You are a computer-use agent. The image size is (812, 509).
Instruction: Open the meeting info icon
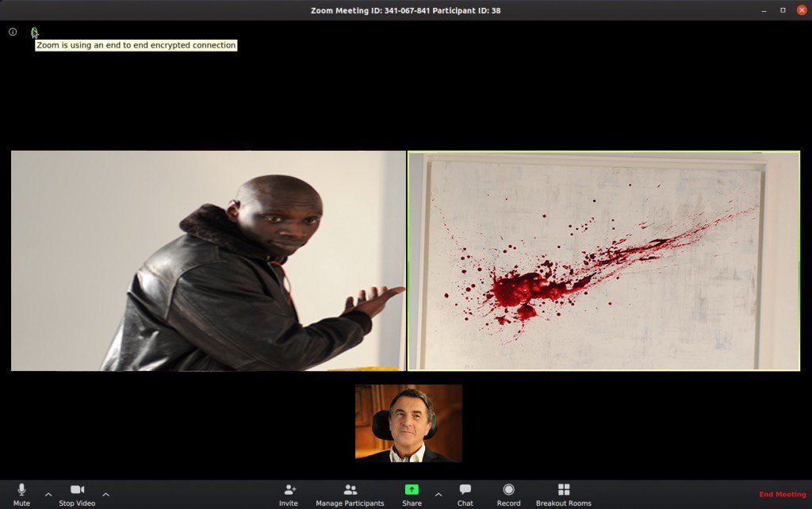13,32
